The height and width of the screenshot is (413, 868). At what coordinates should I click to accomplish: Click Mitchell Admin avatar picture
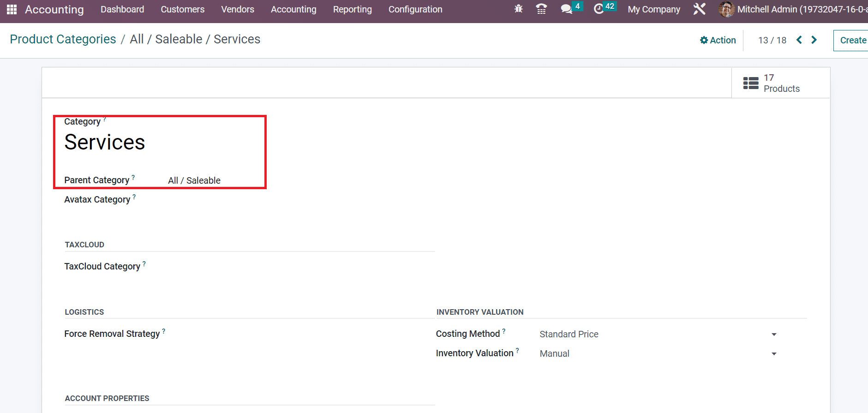click(x=726, y=9)
